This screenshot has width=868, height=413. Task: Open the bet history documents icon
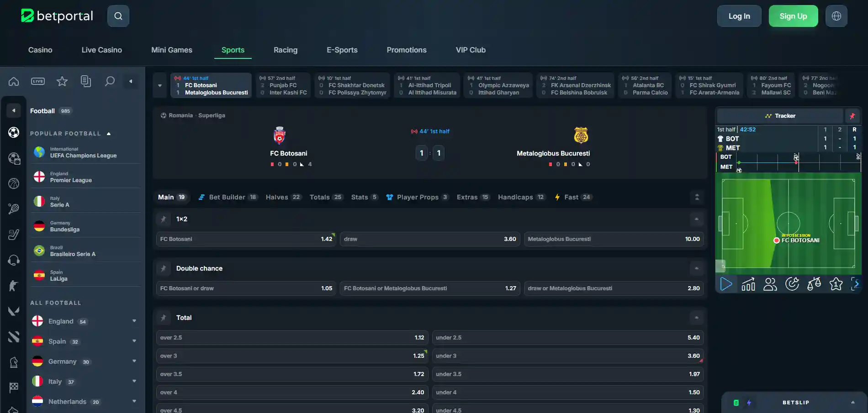pyautogui.click(x=86, y=81)
